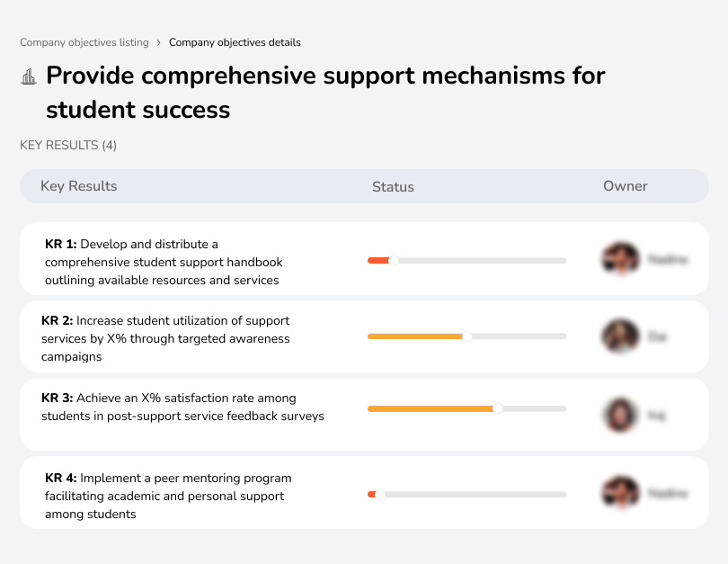
Task: Click the KR 4 progress slider handle
Action: (x=380, y=494)
